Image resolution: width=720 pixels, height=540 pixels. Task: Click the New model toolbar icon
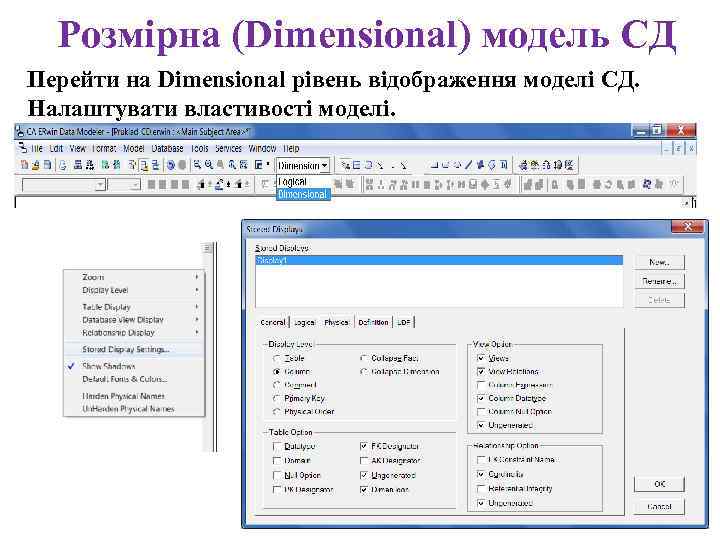click(x=24, y=165)
